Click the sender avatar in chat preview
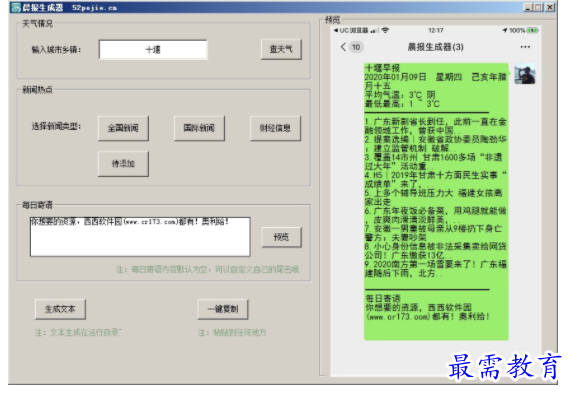Image resolution: width=570 pixels, height=398 pixels. tap(525, 74)
